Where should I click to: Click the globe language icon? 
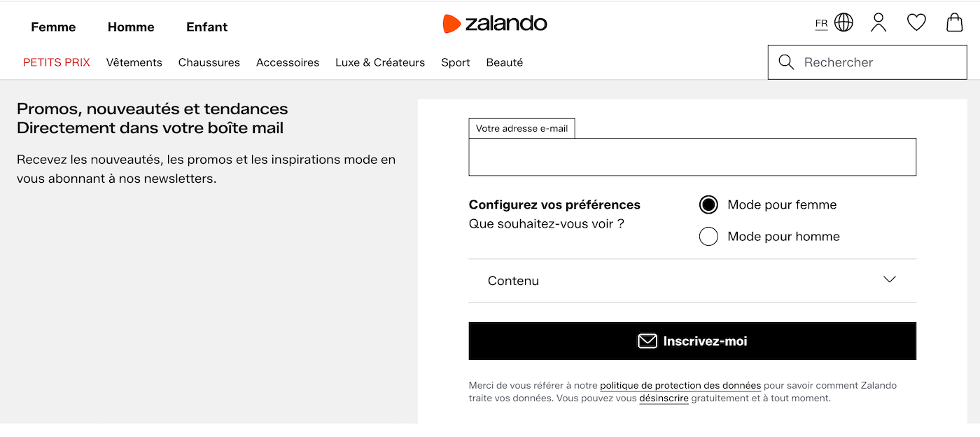point(843,22)
